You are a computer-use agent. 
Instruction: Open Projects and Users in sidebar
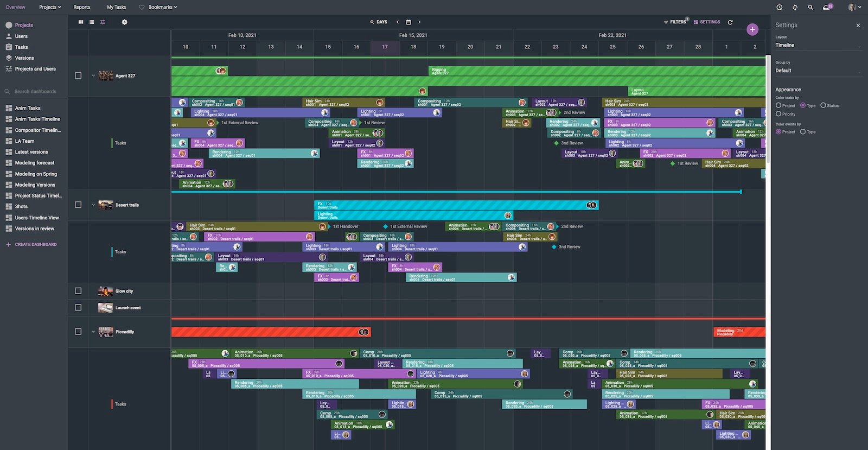coord(35,69)
